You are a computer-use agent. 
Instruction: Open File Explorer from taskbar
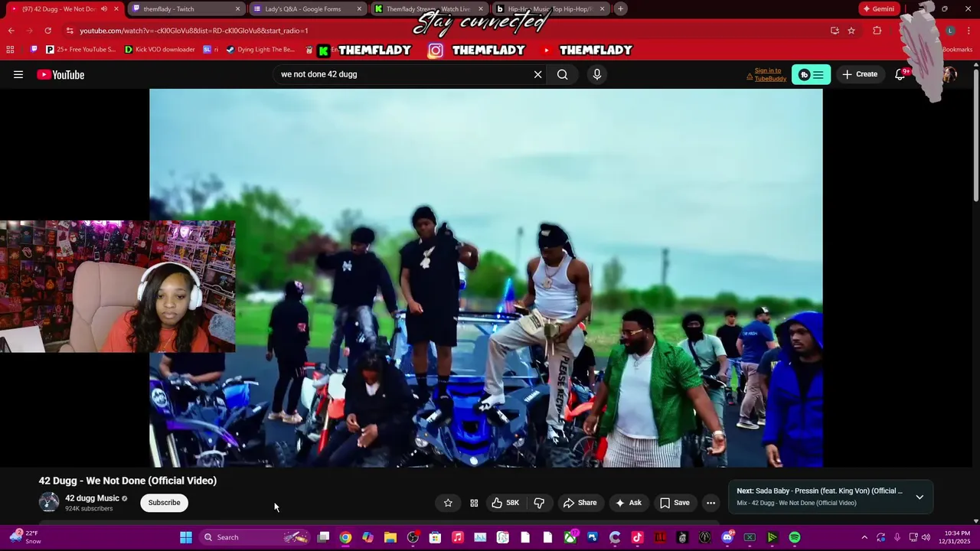click(x=390, y=537)
